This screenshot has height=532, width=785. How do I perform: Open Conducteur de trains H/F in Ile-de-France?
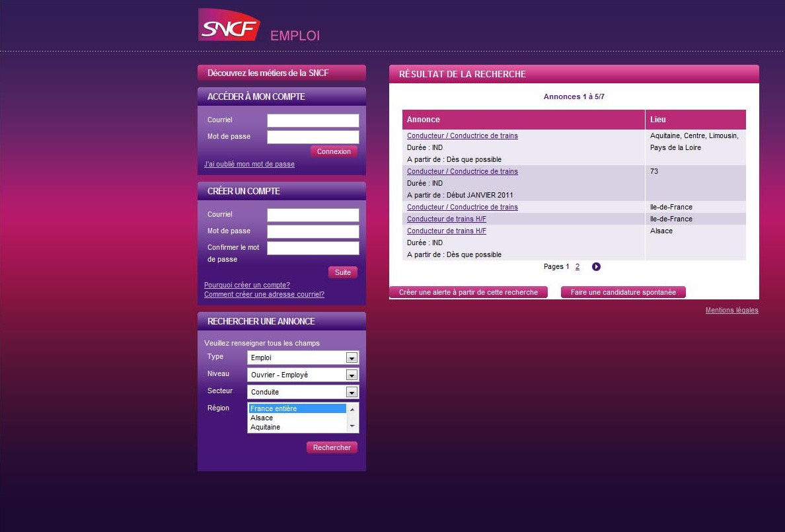tap(447, 219)
